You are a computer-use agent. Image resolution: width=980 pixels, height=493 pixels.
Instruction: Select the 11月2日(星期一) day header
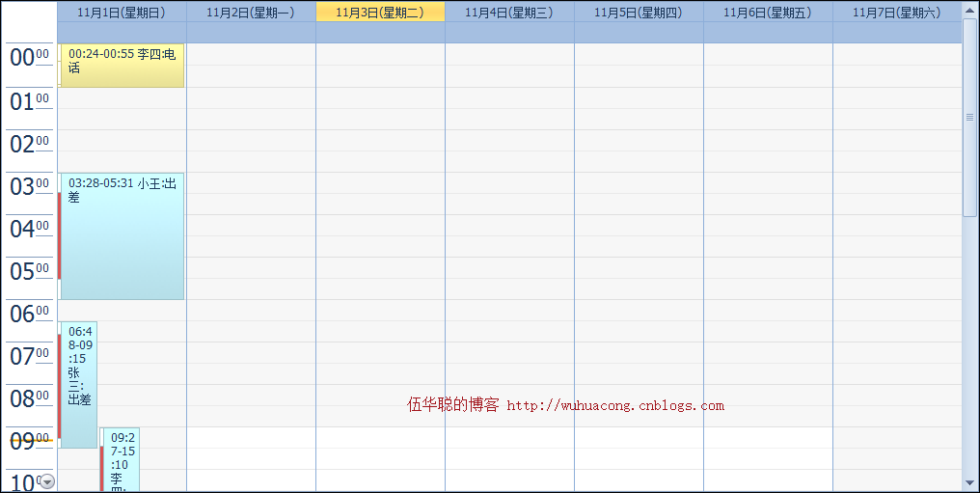pyautogui.click(x=251, y=12)
